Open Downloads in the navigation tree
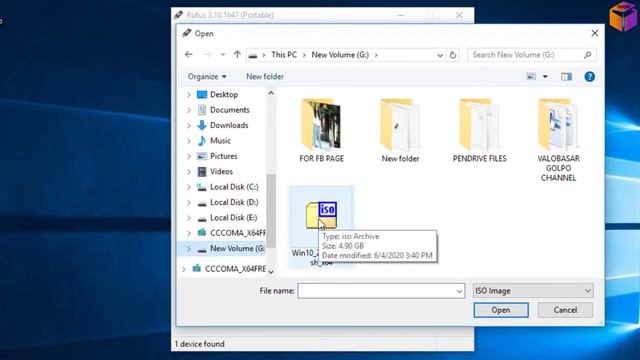The width and height of the screenshot is (640, 360). pyautogui.click(x=229, y=126)
